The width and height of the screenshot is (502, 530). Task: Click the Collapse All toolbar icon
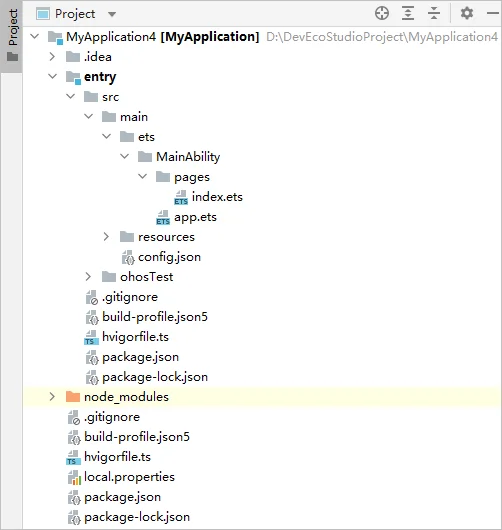point(434,14)
